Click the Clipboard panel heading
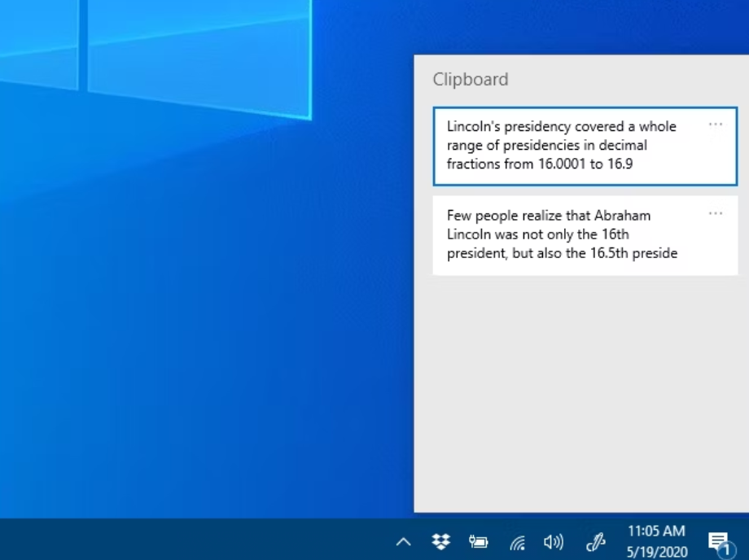 pos(470,79)
